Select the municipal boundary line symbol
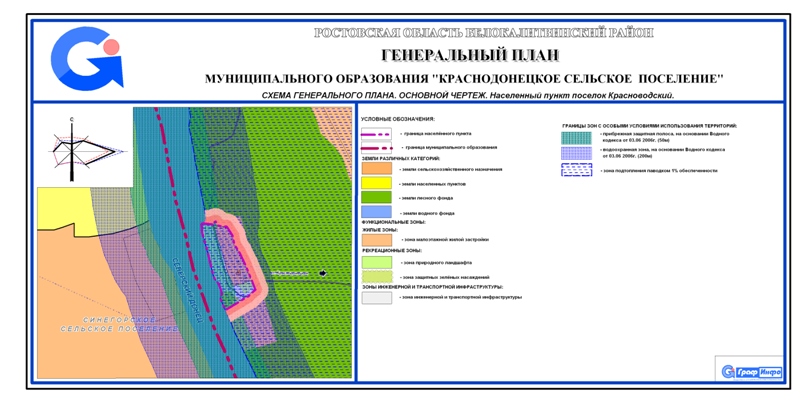 (x=378, y=147)
